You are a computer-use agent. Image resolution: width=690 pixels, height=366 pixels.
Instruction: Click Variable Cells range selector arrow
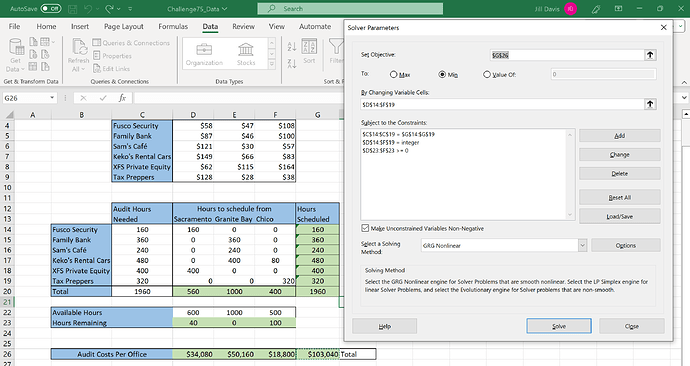pos(650,104)
